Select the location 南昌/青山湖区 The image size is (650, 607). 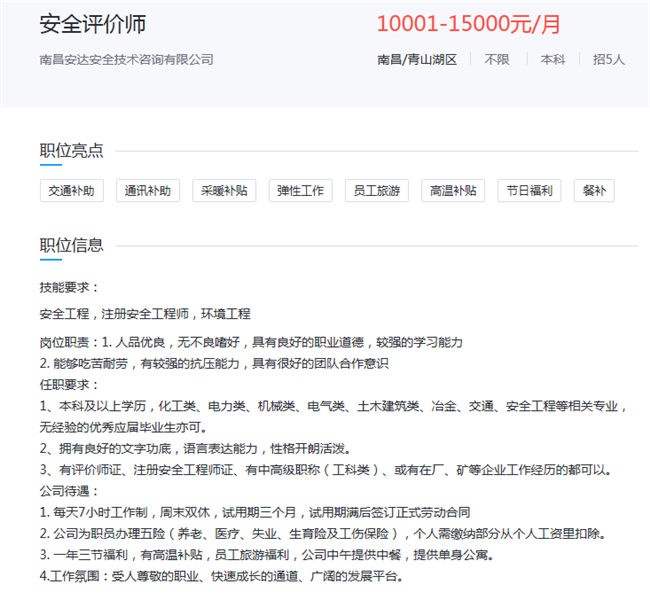417,60
